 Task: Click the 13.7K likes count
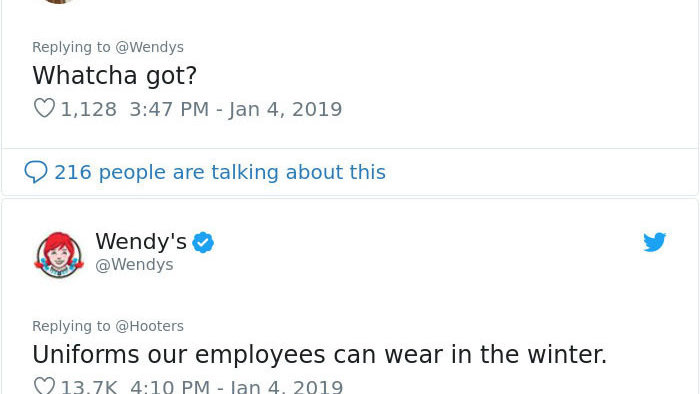(89, 387)
